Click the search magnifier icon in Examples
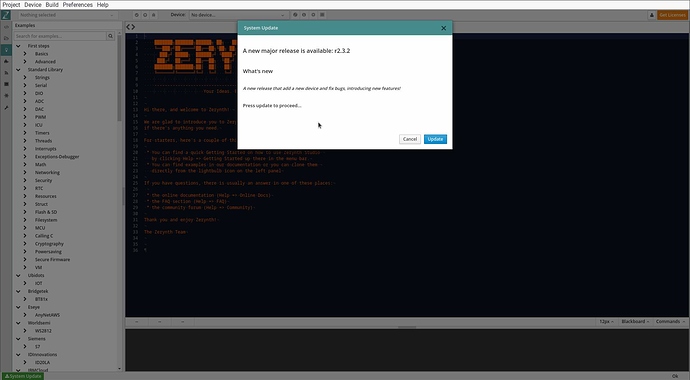The height and width of the screenshot is (380, 690). 110,36
